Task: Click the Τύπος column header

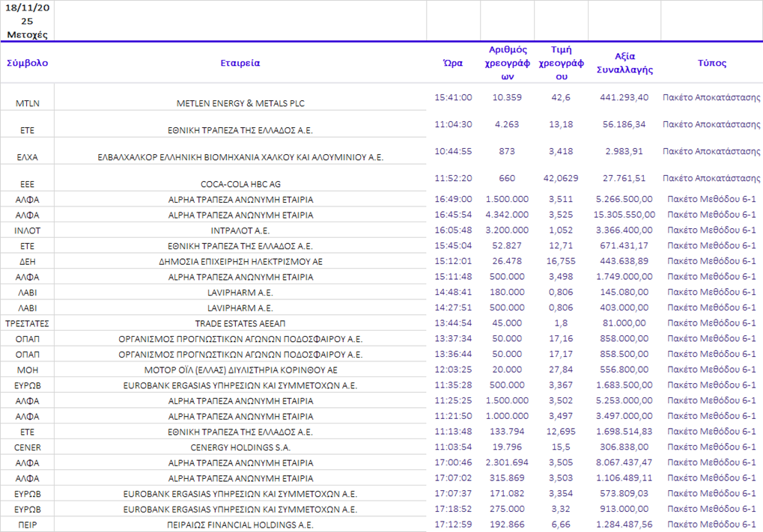Action: pyautogui.click(x=711, y=63)
